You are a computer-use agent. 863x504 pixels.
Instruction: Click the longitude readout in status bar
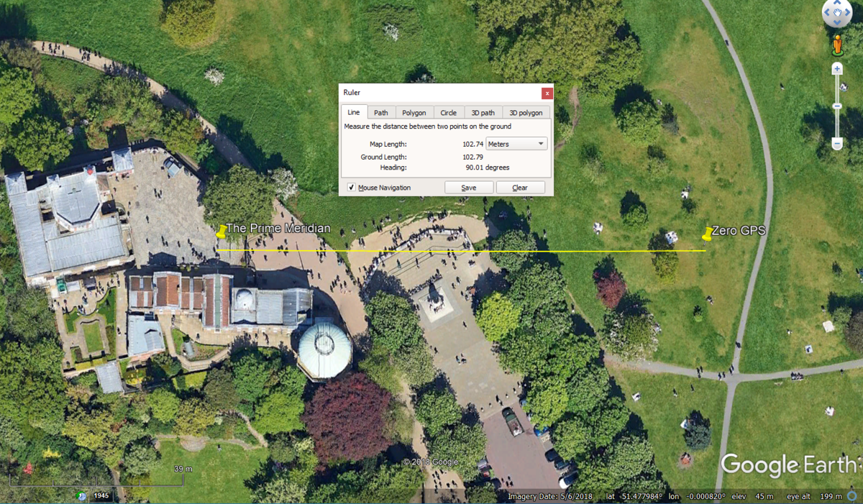coord(696,497)
